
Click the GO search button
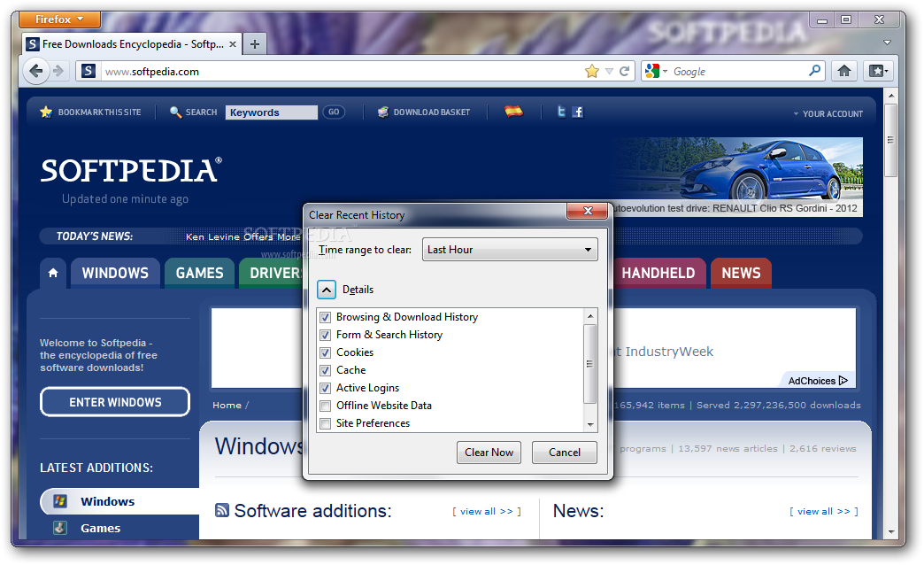334,112
